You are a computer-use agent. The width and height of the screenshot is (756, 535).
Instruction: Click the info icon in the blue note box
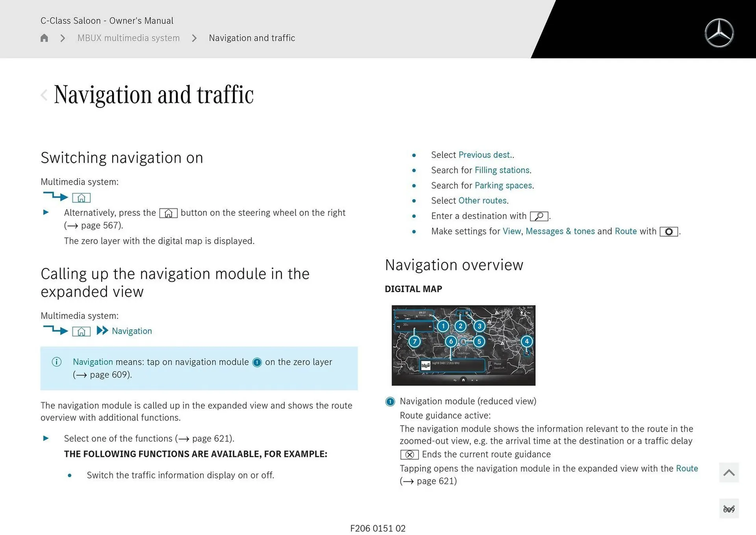(x=56, y=362)
